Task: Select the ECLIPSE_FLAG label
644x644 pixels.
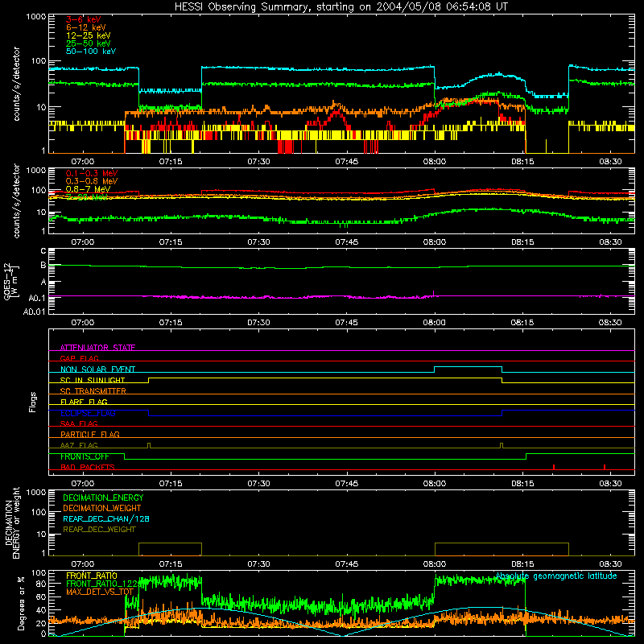Action: (88, 413)
